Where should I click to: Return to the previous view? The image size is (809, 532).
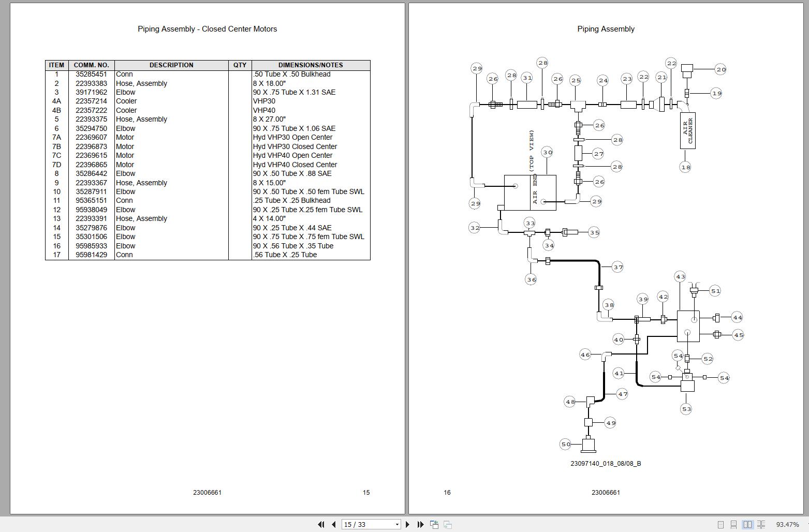[x=434, y=524]
